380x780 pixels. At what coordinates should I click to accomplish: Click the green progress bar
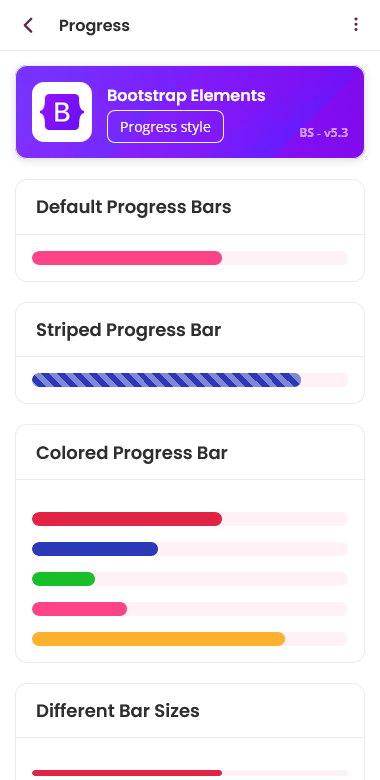click(x=64, y=579)
